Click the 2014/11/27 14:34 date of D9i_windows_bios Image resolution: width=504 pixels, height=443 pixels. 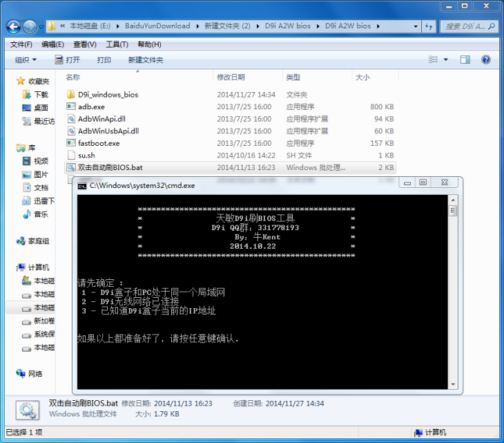(x=246, y=95)
